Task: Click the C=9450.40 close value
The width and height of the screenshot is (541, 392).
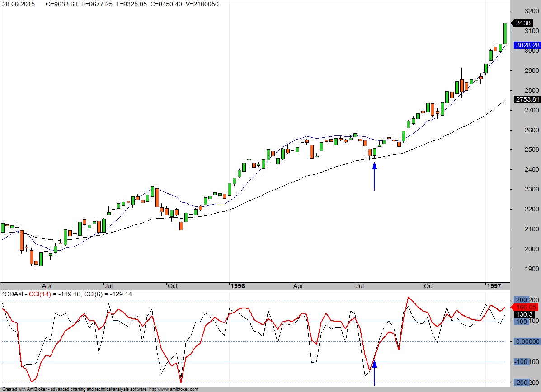Action: point(166,5)
